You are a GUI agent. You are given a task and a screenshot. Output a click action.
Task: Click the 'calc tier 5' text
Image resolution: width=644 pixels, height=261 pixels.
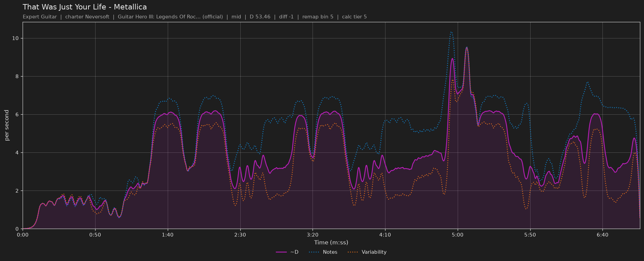click(x=354, y=17)
